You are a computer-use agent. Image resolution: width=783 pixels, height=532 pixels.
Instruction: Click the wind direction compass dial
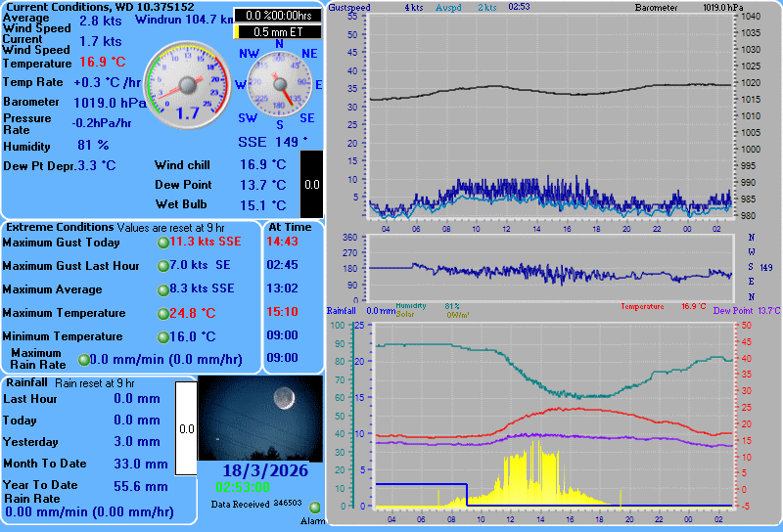click(279, 84)
